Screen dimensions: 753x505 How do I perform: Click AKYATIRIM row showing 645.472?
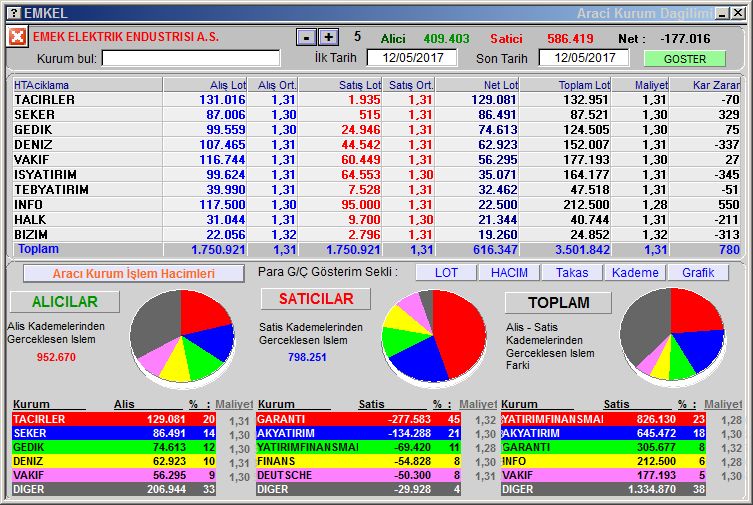[x=603, y=433]
